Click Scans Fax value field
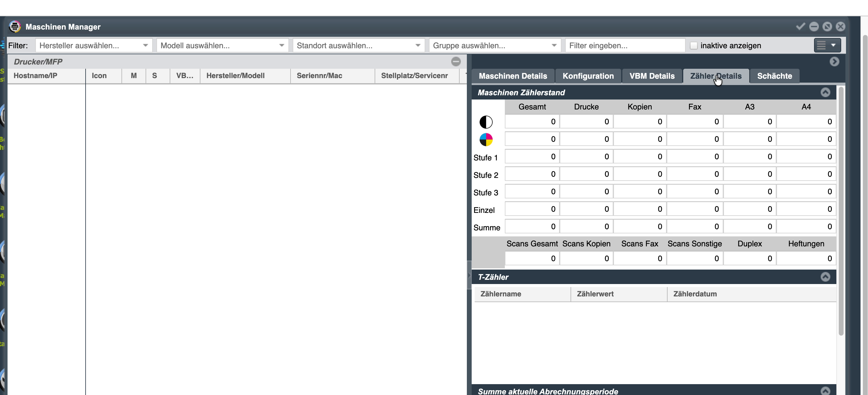The width and height of the screenshot is (868, 395). (640, 258)
